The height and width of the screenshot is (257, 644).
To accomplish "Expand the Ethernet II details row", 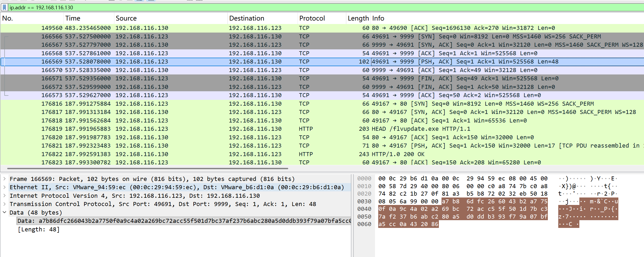I will point(5,187).
